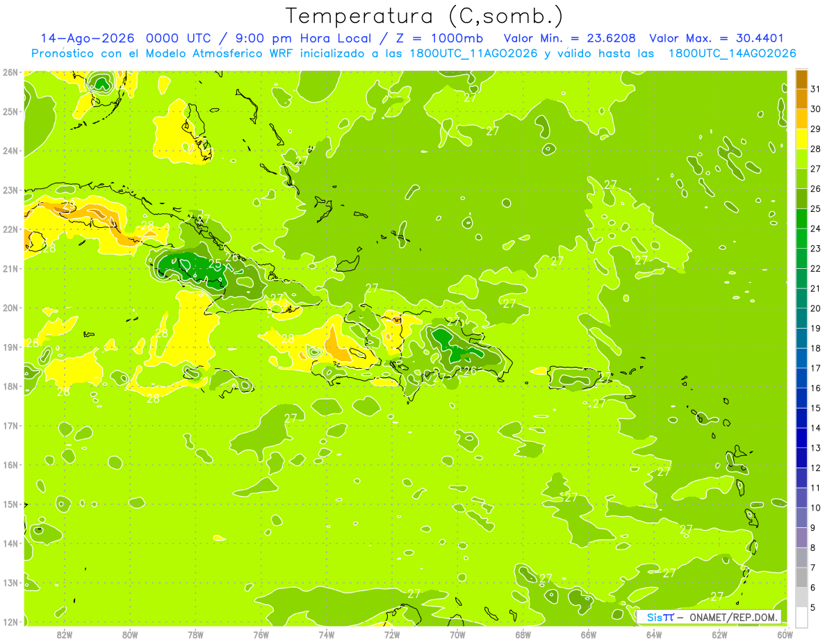The image size is (834, 644).
Task: Click the '78W' longitude label
Action: click(x=195, y=635)
